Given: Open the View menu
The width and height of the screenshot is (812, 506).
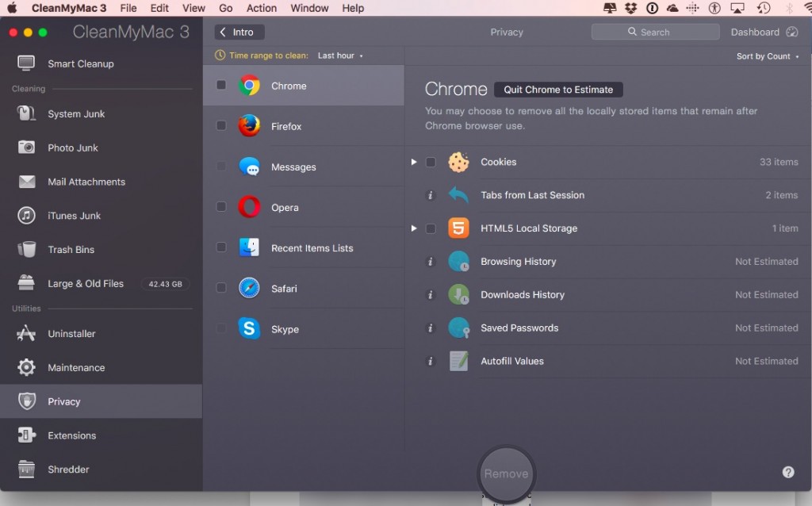Looking at the screenshot, I should [193, 8].
